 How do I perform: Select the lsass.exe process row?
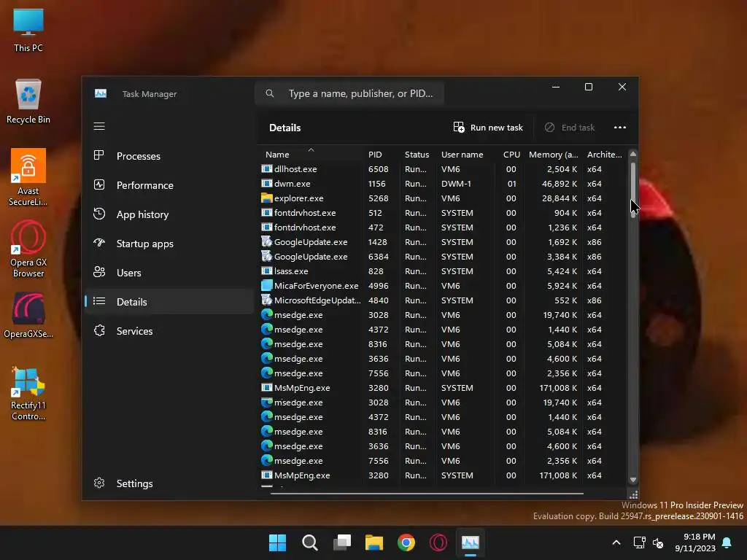(443, 271)
